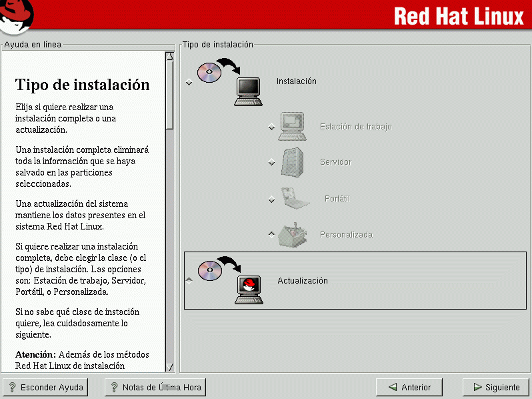Choose the Servidor radio option
The width and height of the screenshot is (532, 399).
point(271,163)
